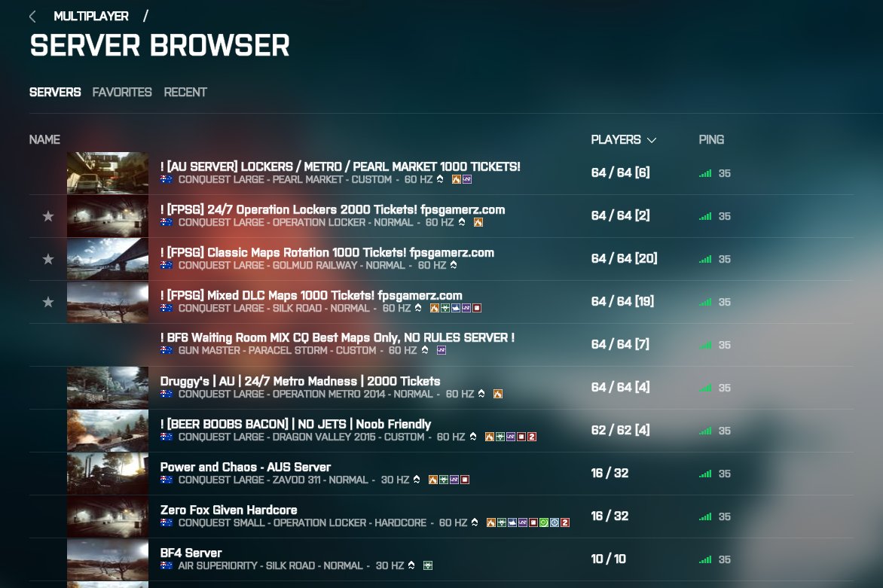Click the '10 / 10' player count

coord(608,559)
